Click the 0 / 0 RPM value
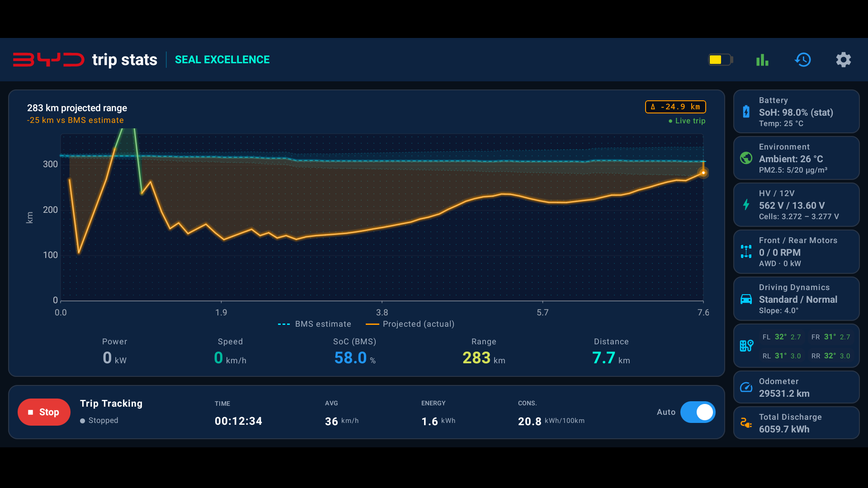868x488 pixels. [x=779, y=253]
